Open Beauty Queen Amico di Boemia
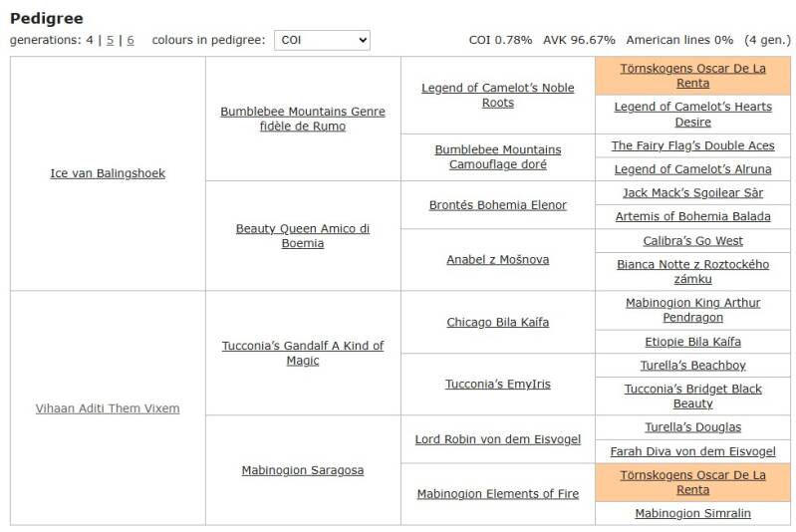Image resolution: width=796 pixels, height=532 pixels. [303, 235]
